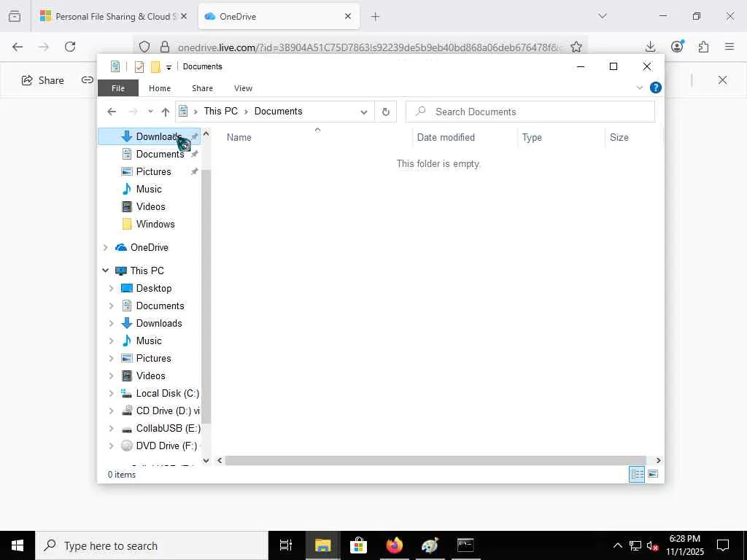Expand the ribbon with the chevron

point(639,87)
